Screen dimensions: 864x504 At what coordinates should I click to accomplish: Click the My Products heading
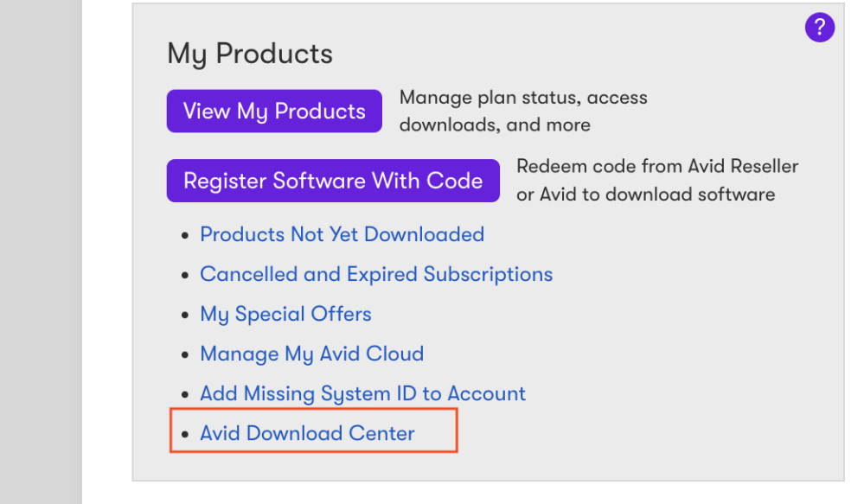coord(250,54)
